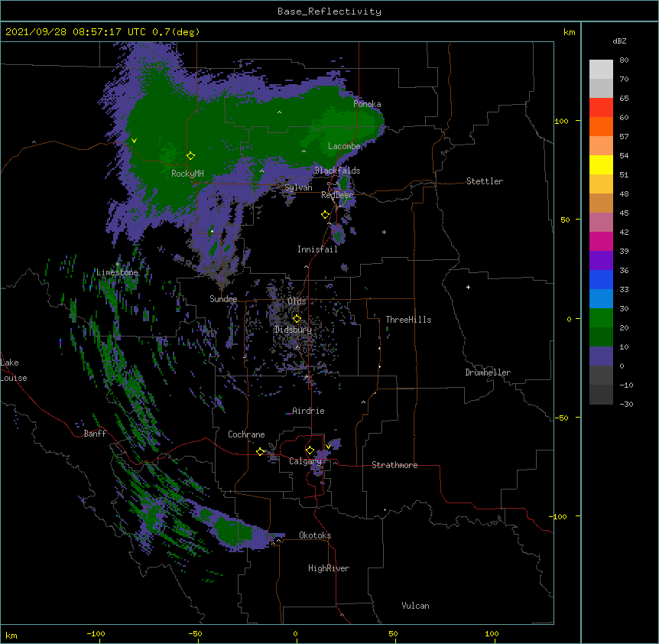Click the yellow v marker west of RockyMH
The width and height of the screenshot is (659, 644).
(134, 141)
